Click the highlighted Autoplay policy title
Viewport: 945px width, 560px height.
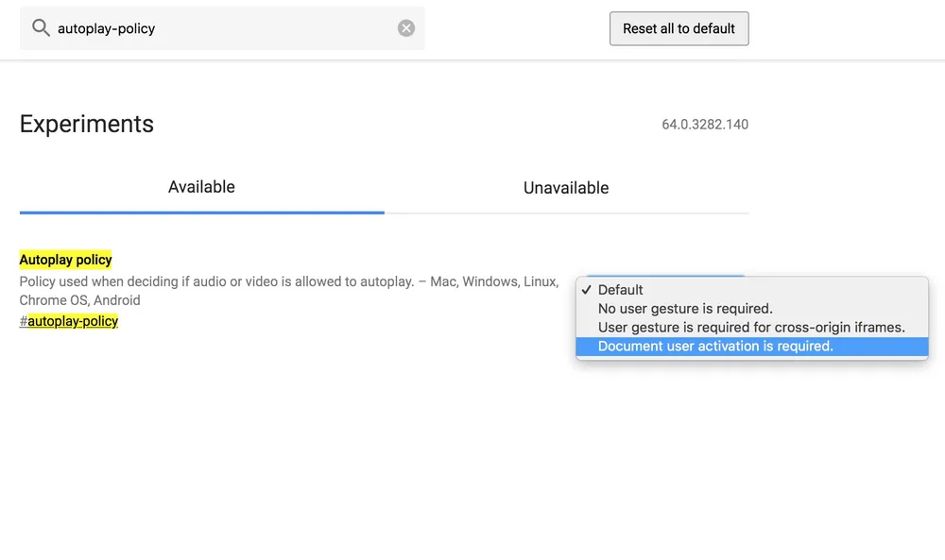(66, 260)
